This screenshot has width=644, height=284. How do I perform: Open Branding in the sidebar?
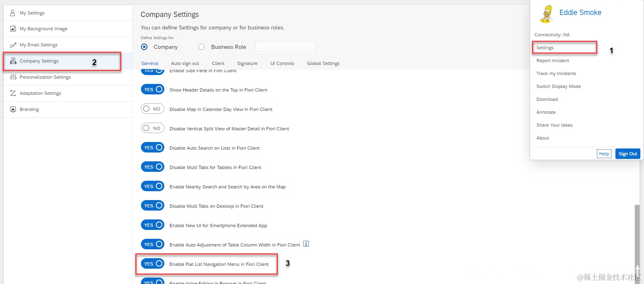[68, 109]
